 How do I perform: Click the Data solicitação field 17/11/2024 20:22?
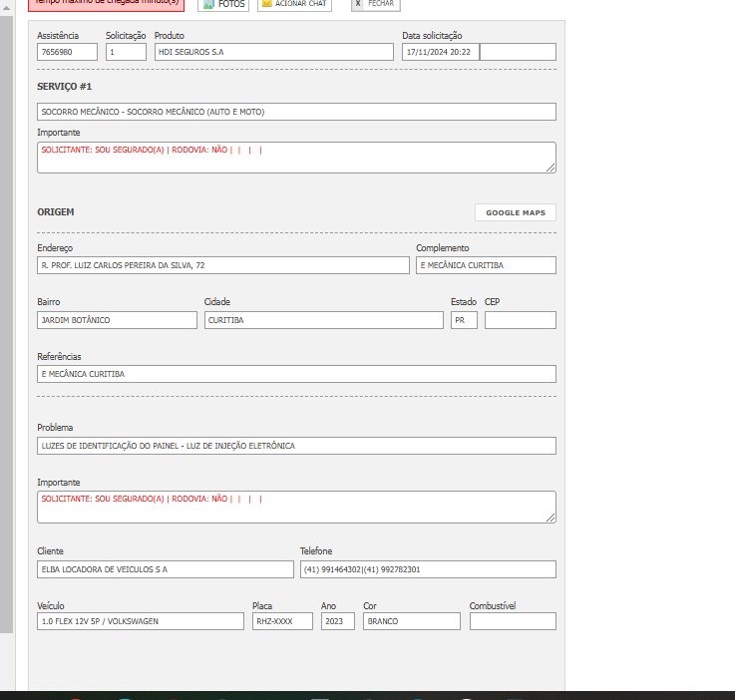point(441,52)
